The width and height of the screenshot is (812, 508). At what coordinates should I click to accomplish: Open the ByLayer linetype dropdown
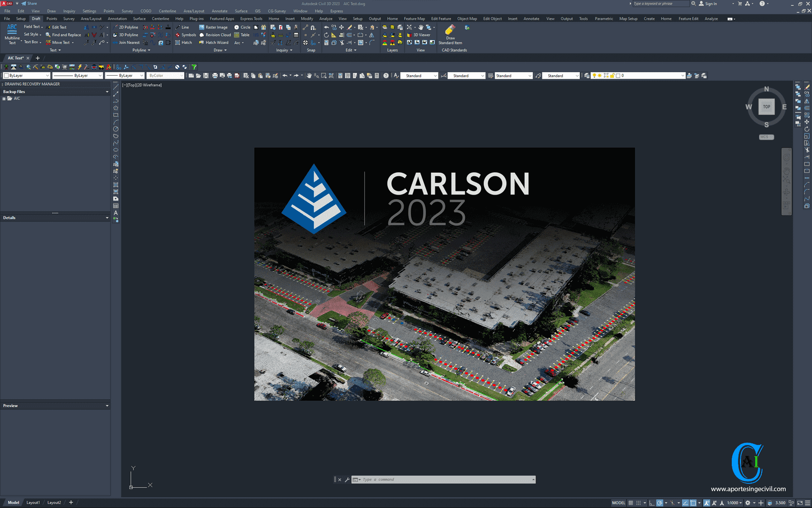pos(78,76)
